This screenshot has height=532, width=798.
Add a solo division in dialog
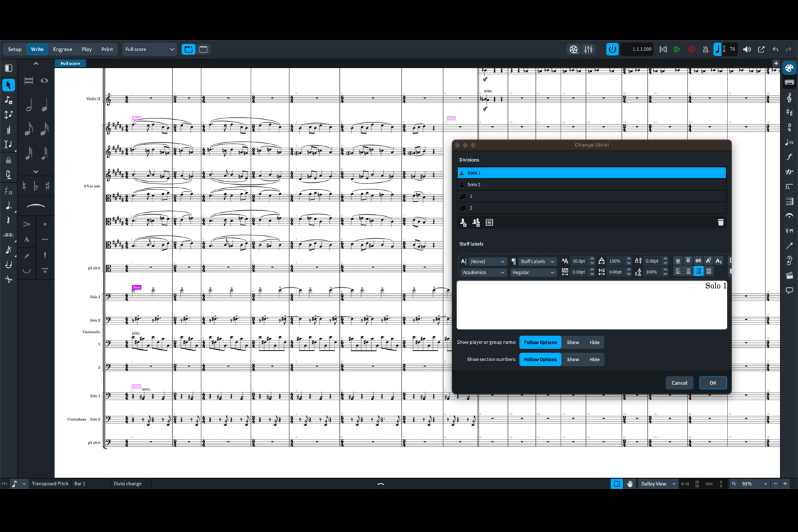click(x=464, y=223)
